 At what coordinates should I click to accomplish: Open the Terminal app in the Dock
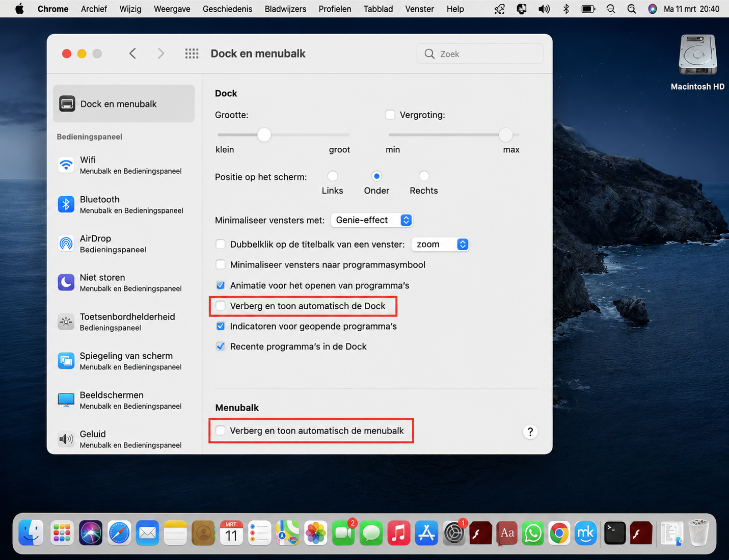[615, 533]
